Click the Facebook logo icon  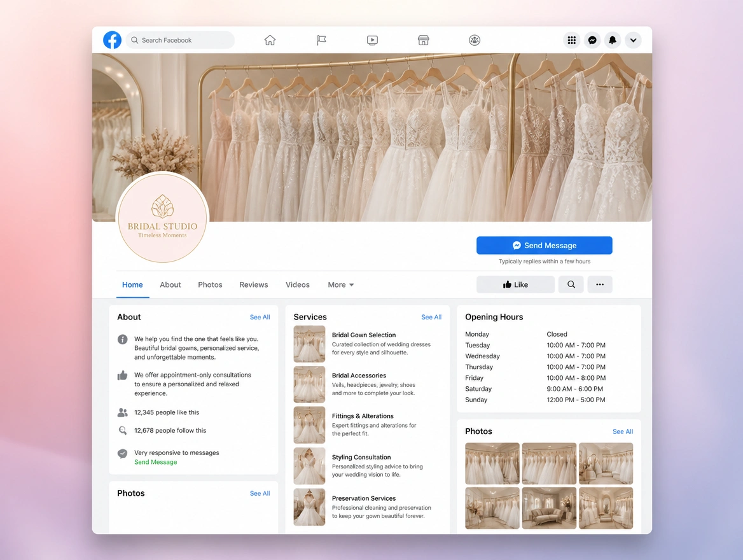click(113, 40)
